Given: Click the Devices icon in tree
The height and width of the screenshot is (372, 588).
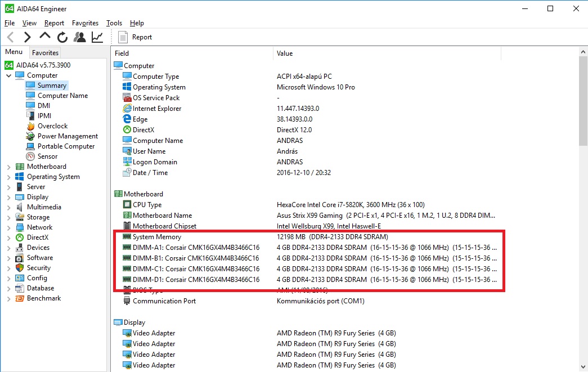Looking at the screenshot, I should [x=20, y=248].
